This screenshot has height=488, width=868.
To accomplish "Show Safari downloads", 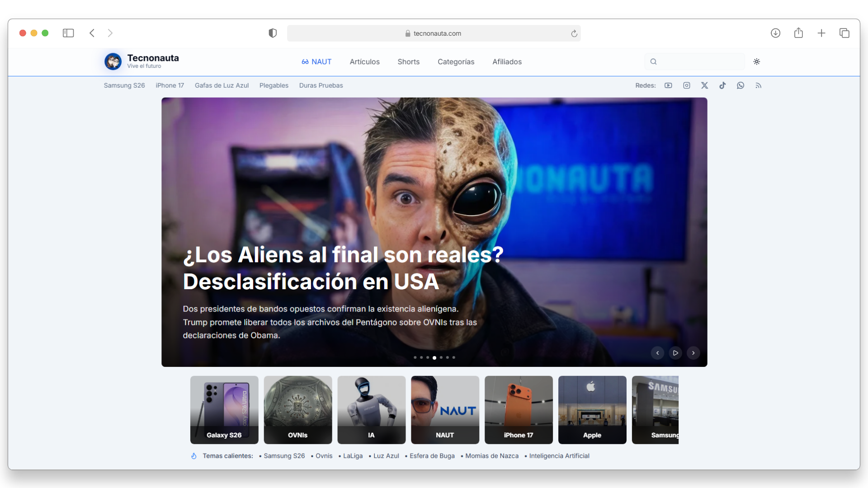I will [775, 33].
